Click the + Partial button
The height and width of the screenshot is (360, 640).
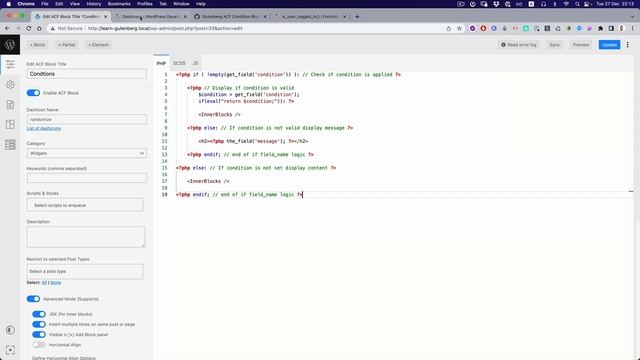coord(67,44)
